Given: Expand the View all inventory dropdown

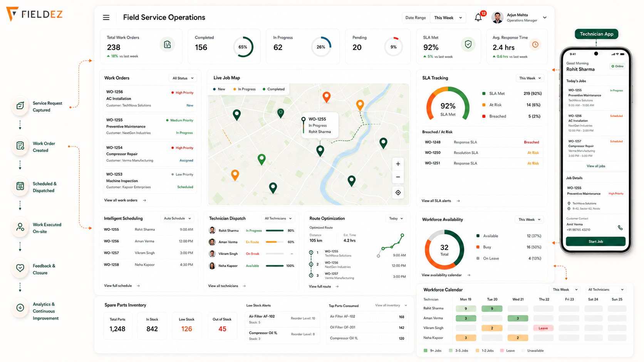Looking at the screenshot, I should coord(391,305).
